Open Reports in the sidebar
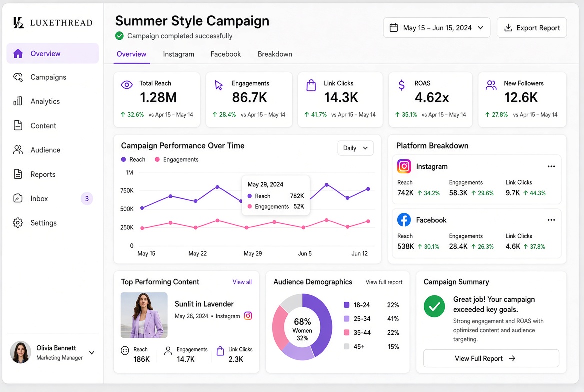This screenshot has width=584, height=392. 53,174
